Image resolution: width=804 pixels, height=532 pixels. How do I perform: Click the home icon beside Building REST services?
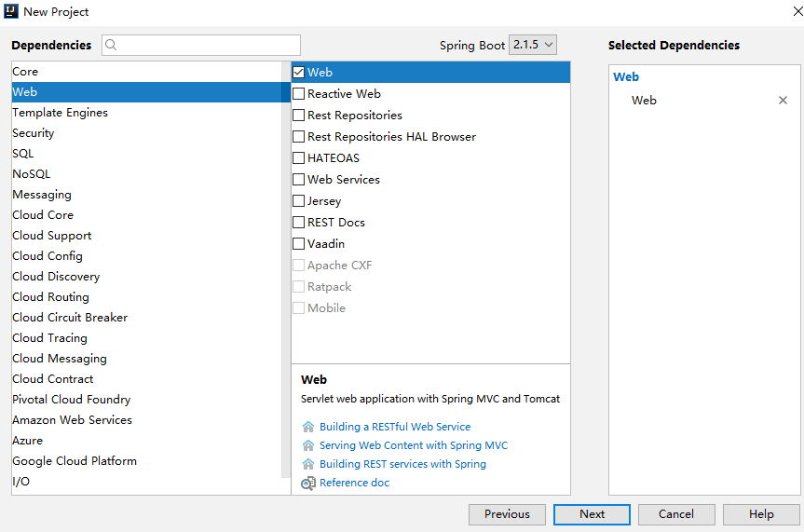308,464
